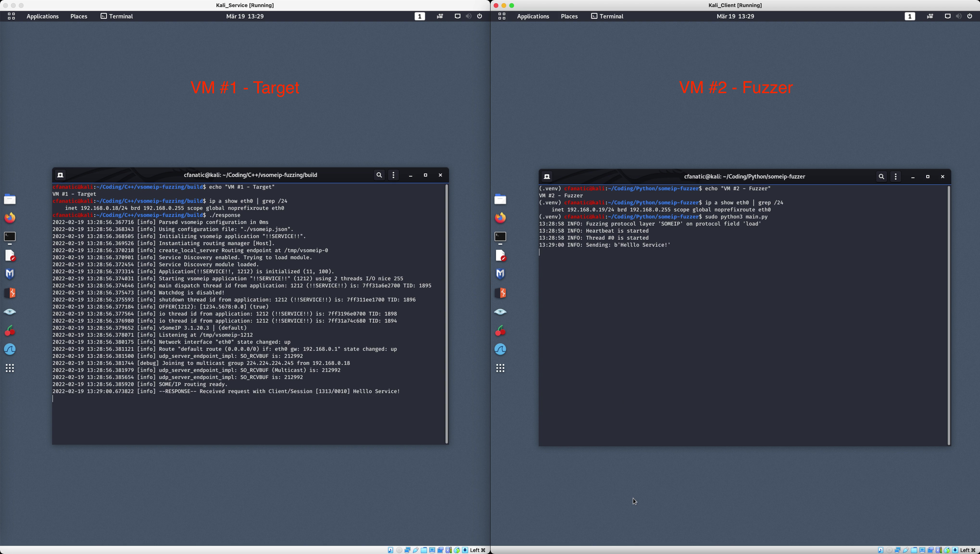980x554 pixels.
Task: Open Applications menu in Kali_Service
Action: tap(42, 16)
